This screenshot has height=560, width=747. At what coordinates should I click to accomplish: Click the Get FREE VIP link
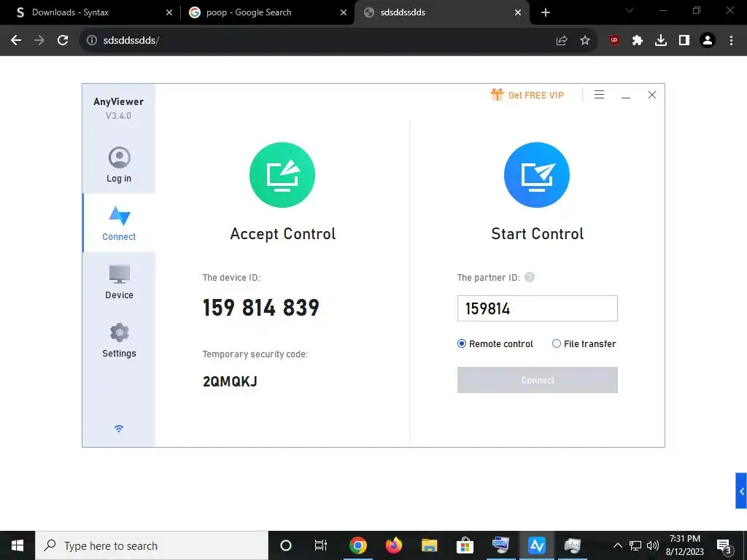click(x=536, y=96)
